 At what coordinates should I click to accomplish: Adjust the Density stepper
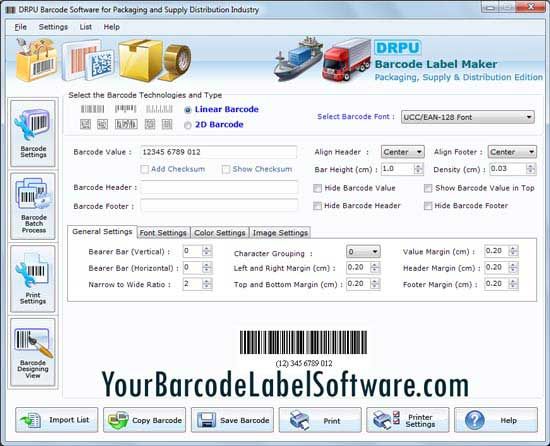tap(531, 169)
